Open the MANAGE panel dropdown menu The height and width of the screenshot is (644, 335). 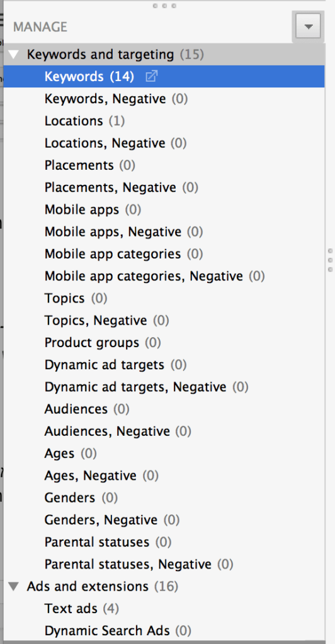coord(309,26)
